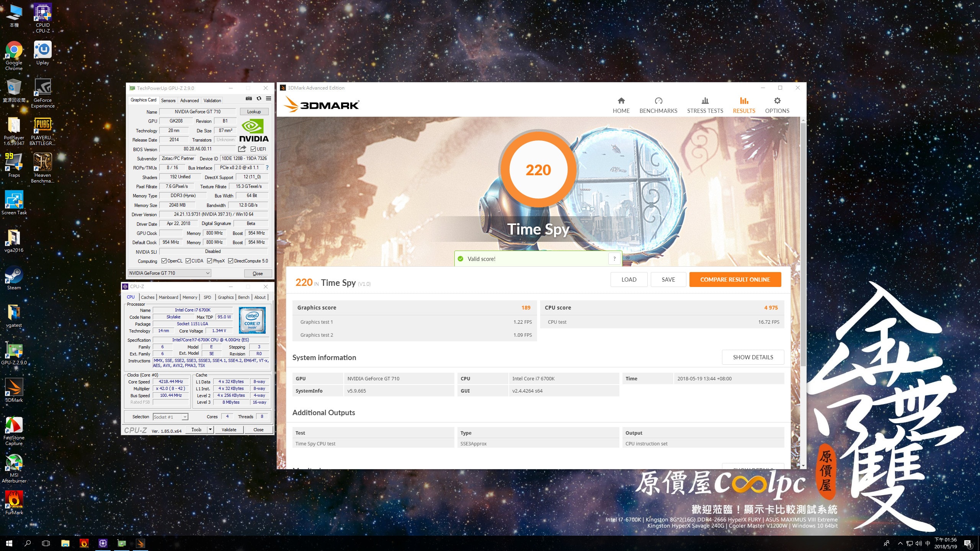Open CPU-Z Memory tab
Image resolution: width=980 pixels, height=551 pixels.
pos(190,297)
